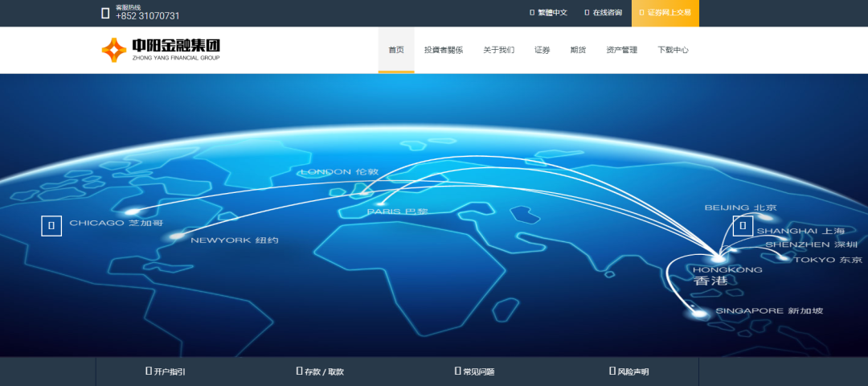Click the PARIS 巴黎 label on map
The height and width of the screenshot is (386, 868).
[x=398, y=211]
